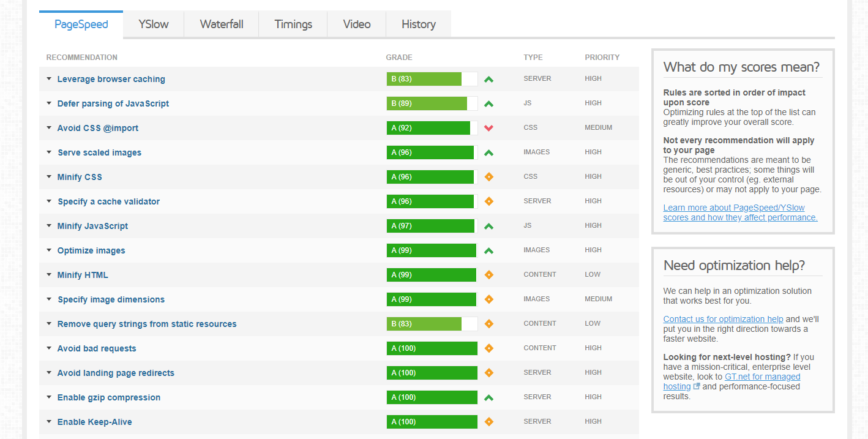The height and width of the screenshot is (439, 868).
Task: Click the diamond beside Remove query strings from static resources
Action: [488, 323]
